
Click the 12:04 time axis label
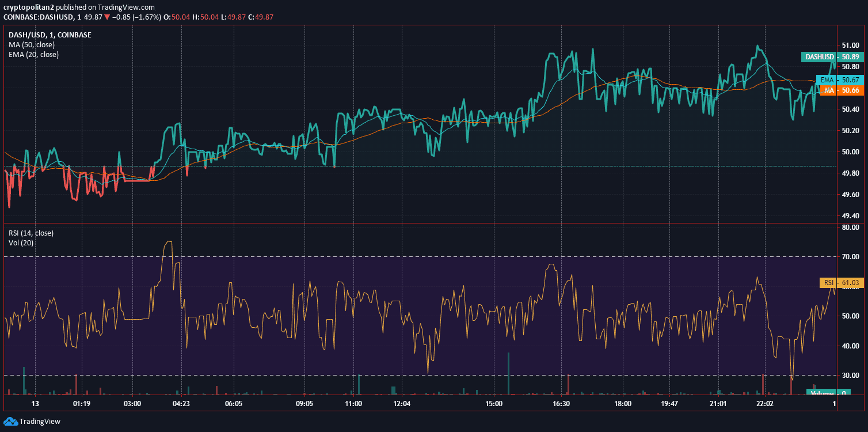[x=402, y=404]
